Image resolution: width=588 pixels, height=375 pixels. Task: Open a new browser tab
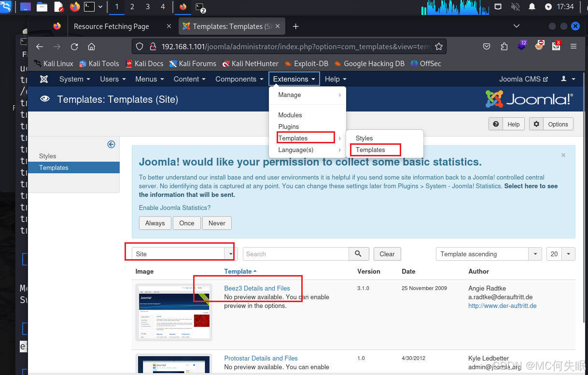point(296,26)
